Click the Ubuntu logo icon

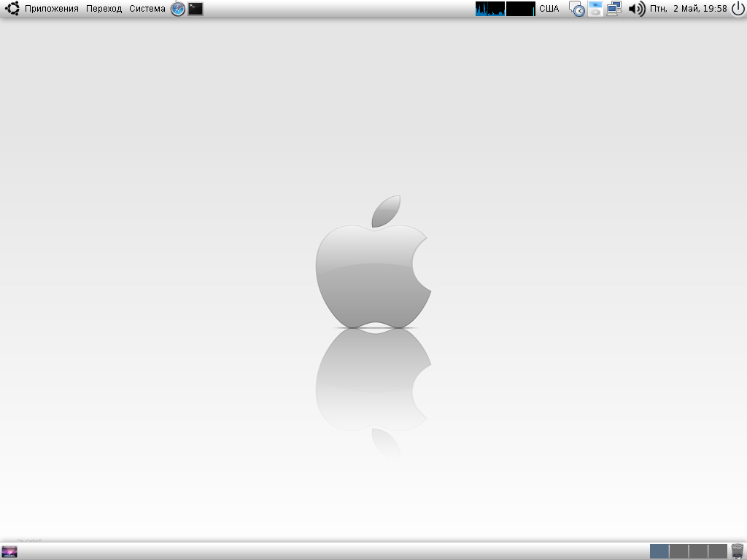tap(12, 9)
